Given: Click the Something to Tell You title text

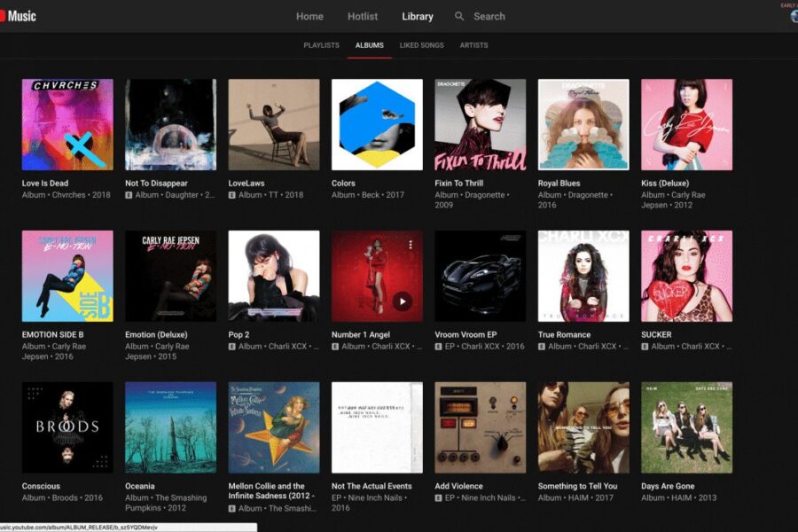Looking at the screenshot, I should tap(577, 486).
